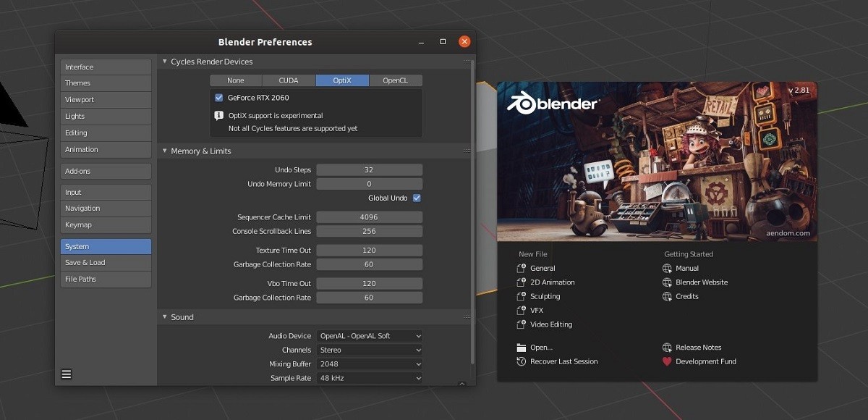Click the VFX new file icon
The image size is (868, 420).
click(x=522, y=311)
